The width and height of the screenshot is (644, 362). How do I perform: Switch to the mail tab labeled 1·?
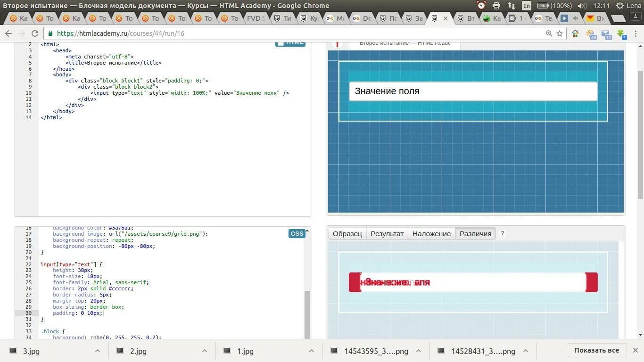point(517,18)
